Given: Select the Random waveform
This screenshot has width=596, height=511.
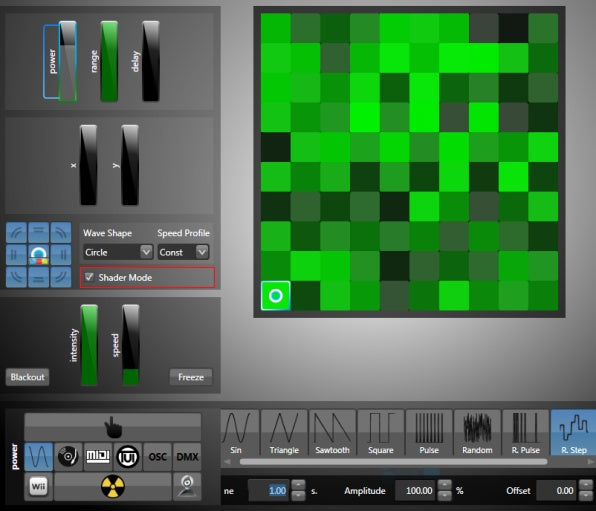Looking at the screenshot, I should (x=477, y=433).
